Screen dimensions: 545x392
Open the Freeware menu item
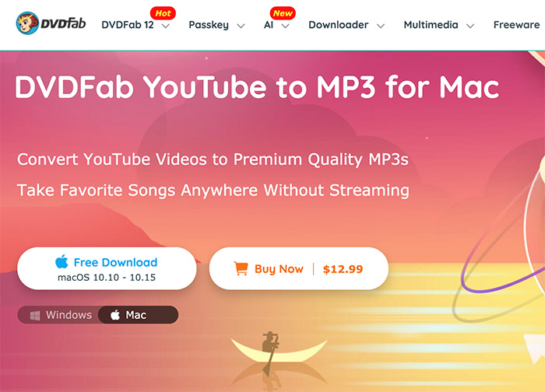(516, 25)
